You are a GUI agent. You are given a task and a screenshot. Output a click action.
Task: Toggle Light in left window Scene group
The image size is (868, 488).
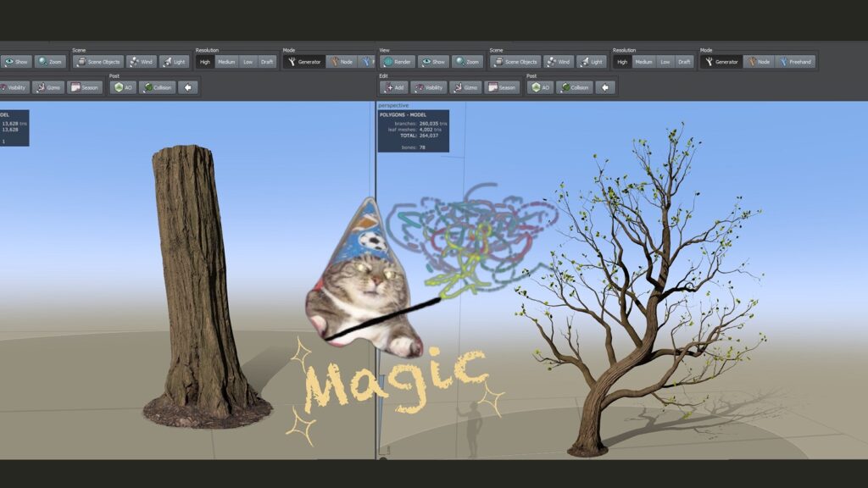174,62
